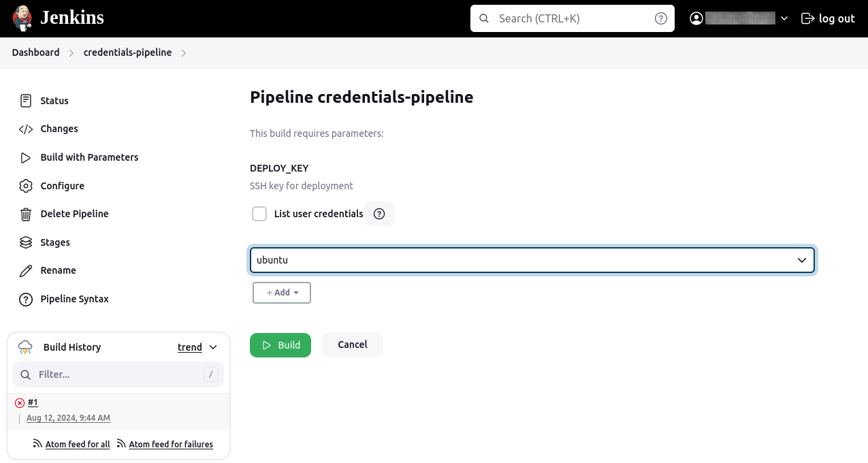Click the Changes code icon
This screenshot has height=463, width=868.
point(26,129)
